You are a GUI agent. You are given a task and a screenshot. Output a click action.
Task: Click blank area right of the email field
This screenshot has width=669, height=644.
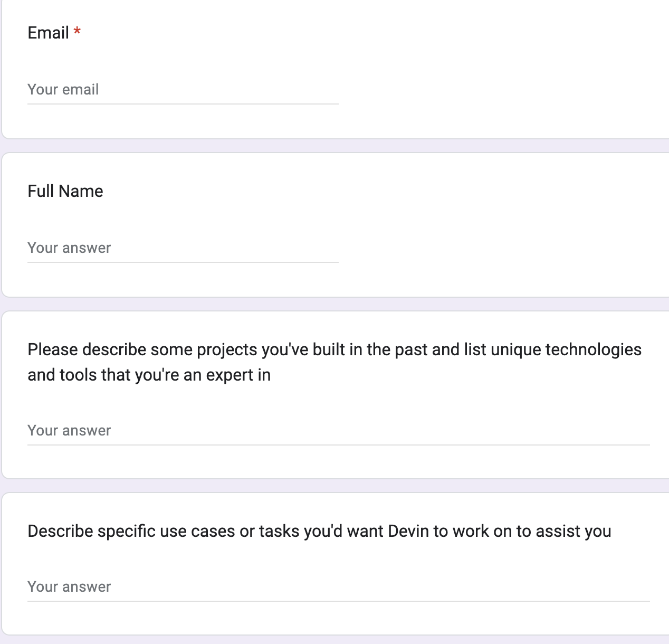[x=501, y=90]
